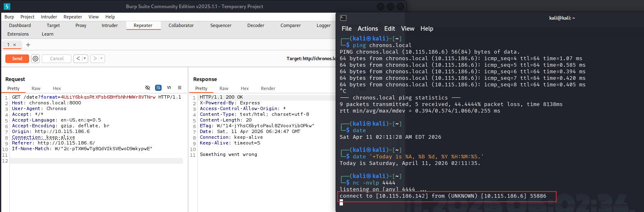Switch to the Dashboard tab
This screenshot has height=212, width=644.
[x=20, y=25]
